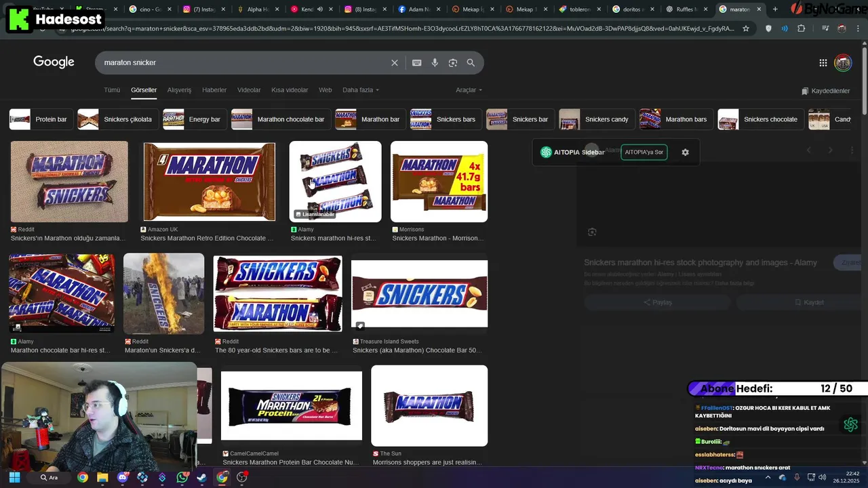Open the Chrome extensions puzzle icon

[802, 28]
